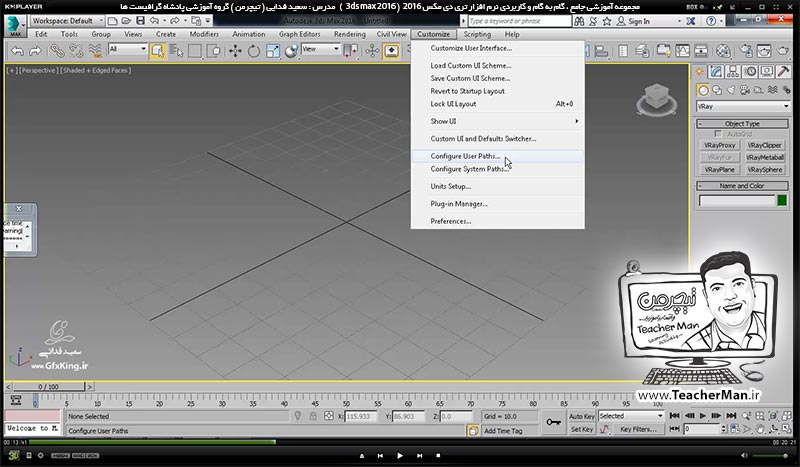Toggle Absolute/Offset transform type-in mode
This screenshot has width=800, height=467.
(x=329, y=416)
